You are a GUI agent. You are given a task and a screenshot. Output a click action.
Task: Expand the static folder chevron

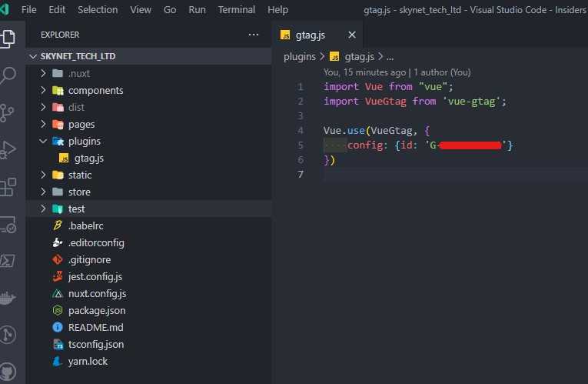pyautogui.click(x=43, y=175)
